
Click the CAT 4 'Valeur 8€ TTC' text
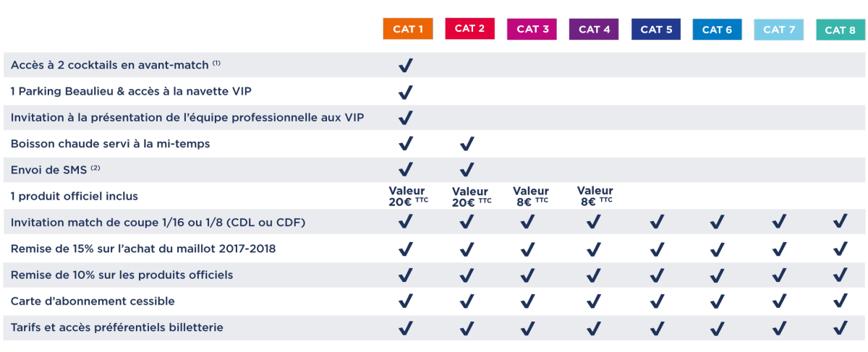595,197
